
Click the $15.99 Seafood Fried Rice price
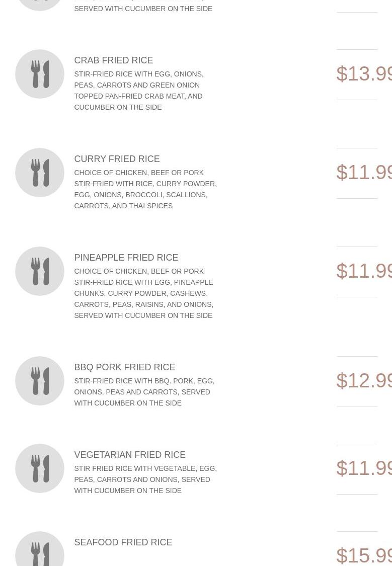click(364, 555)
